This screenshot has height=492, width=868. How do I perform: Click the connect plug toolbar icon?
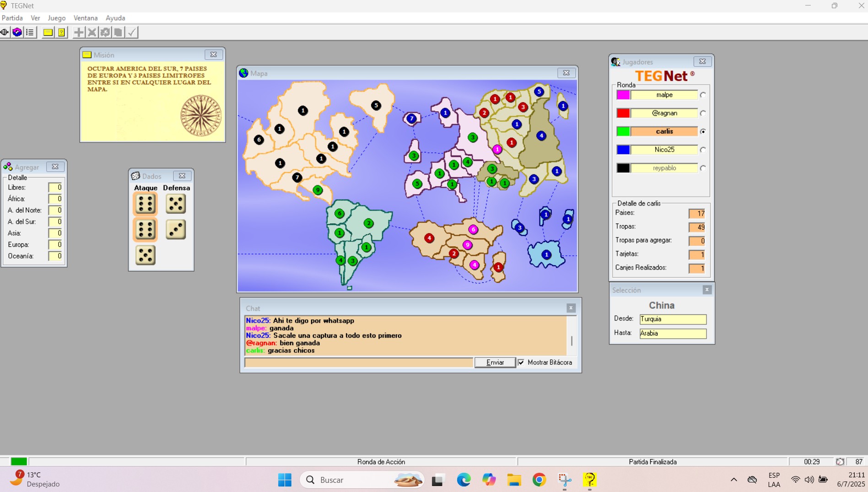click(5, 32)
